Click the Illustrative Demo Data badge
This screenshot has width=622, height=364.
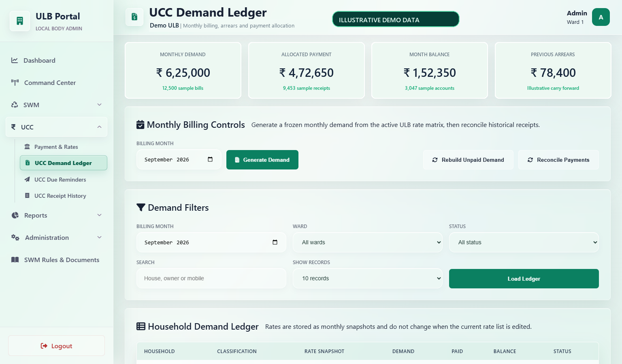click(x=396, y=19)
